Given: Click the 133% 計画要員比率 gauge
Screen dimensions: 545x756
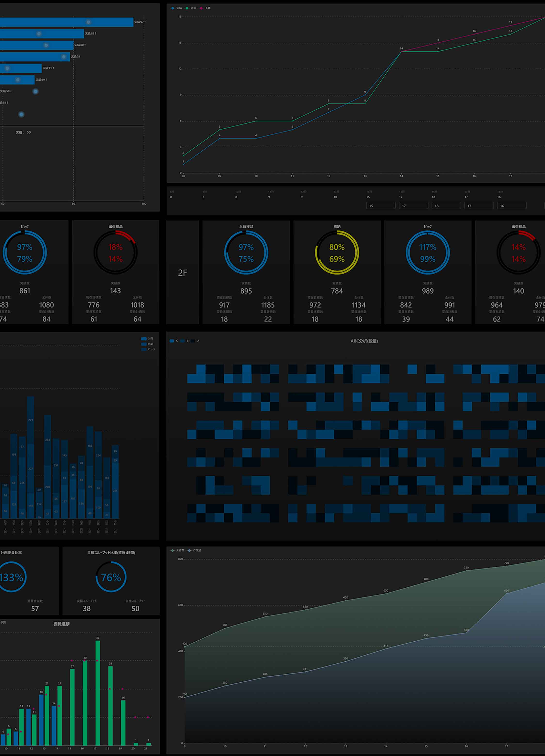Looking at the screenshot, I should [12, 577].
